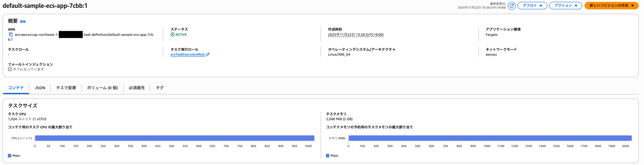Image resolution: width=644 pixels, height=165 pixels.
Task: Click the コンテナ用のタスク CPU の最大割り当て heading
Action: click(40, 127)
